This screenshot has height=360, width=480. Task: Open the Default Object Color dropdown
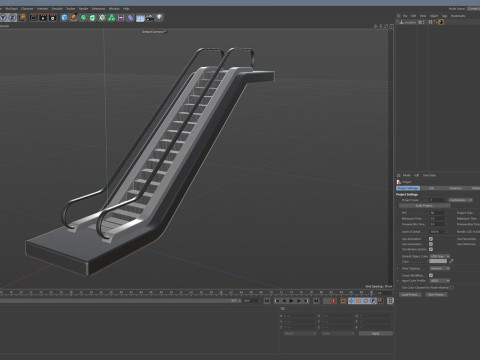coord(440,256)
